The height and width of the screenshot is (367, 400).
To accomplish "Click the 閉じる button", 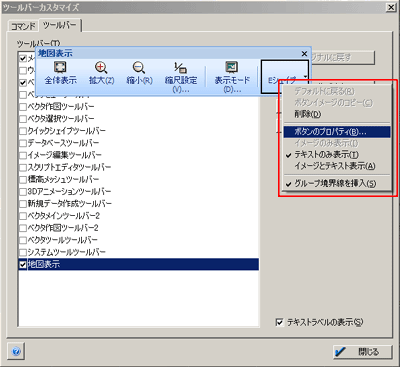I will coord(363,352).
